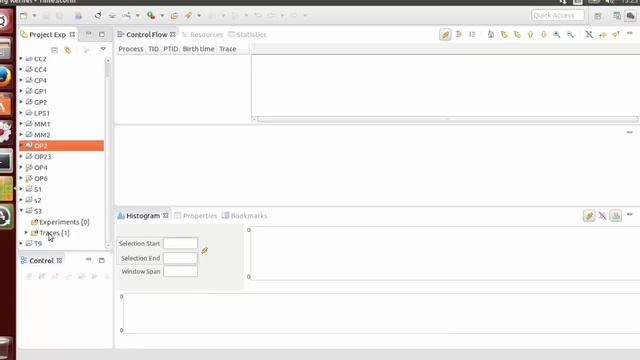This screenshot has height=360, width=640.
Task: Click the Trace column header
Action: point(228,49)
